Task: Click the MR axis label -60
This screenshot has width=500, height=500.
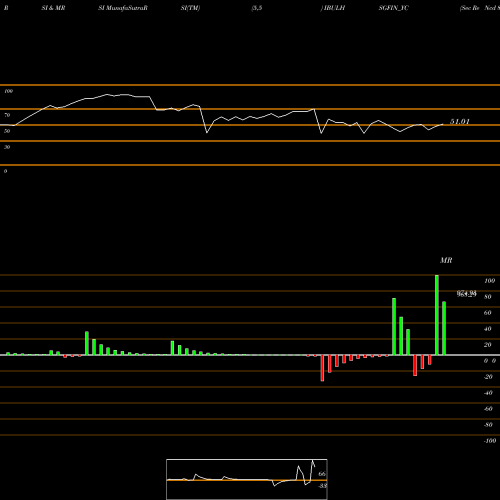Action: tap(488, 409)
